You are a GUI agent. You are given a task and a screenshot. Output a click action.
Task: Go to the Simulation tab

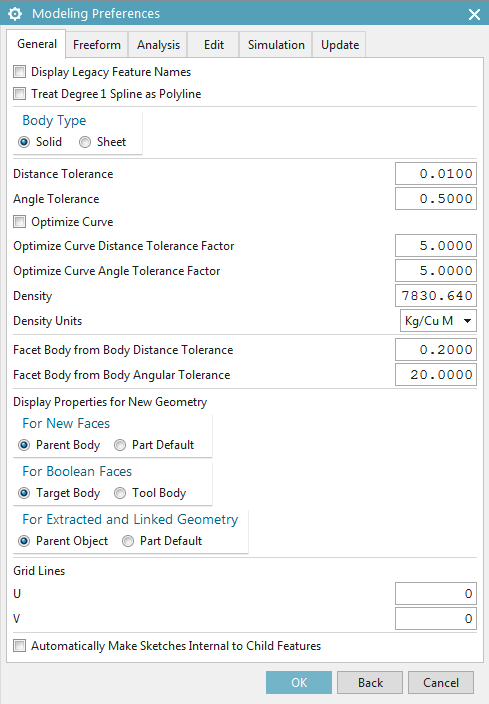(276, 45)
